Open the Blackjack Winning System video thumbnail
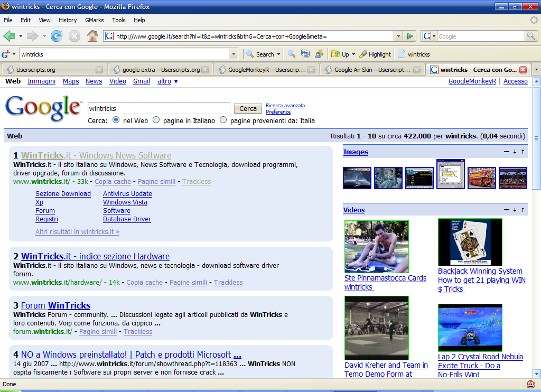Viewport: 541px width, 392px height. [x=470, y=242]
